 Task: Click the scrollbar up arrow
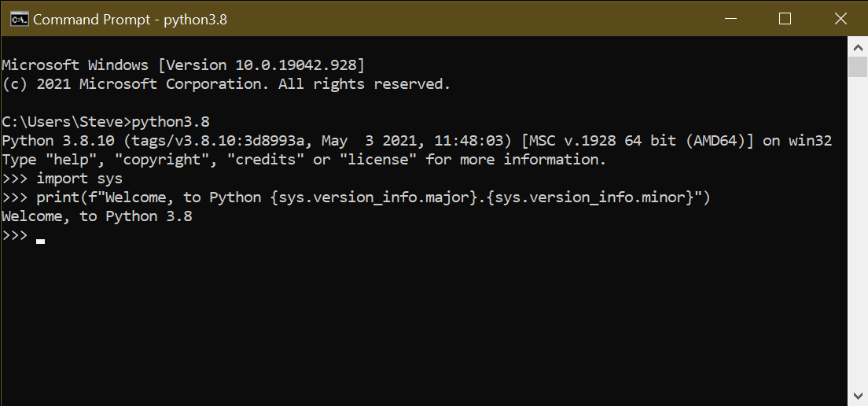click(x=858, y=48)
